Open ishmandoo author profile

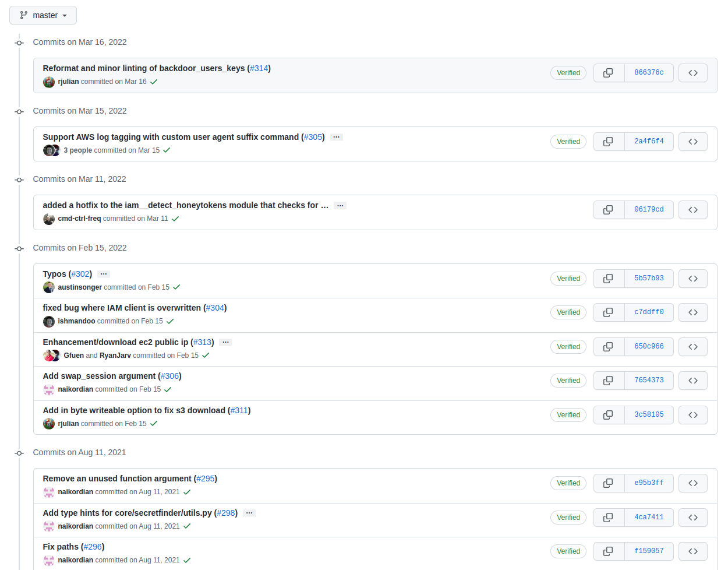click(76, 321)
